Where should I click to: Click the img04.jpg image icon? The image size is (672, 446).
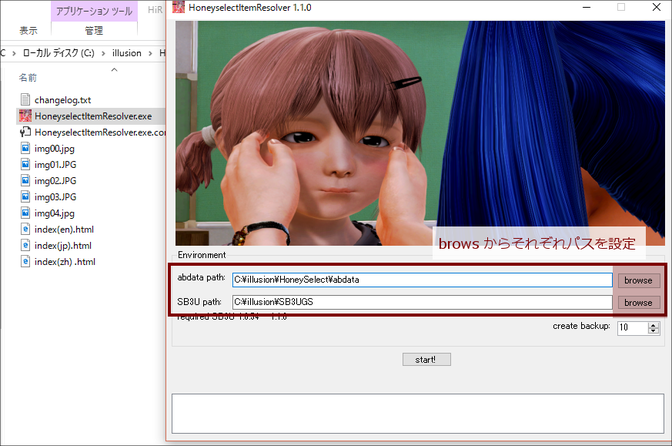point(25,213)
